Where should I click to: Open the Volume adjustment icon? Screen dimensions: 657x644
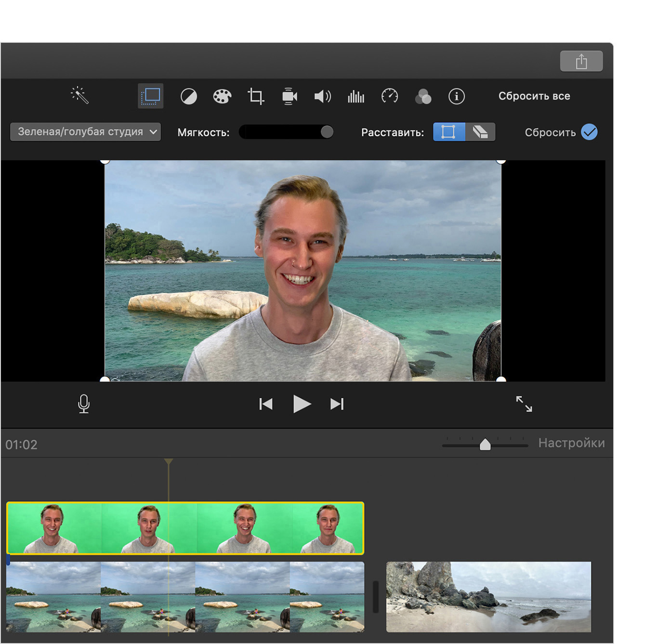tap(322, 97)
